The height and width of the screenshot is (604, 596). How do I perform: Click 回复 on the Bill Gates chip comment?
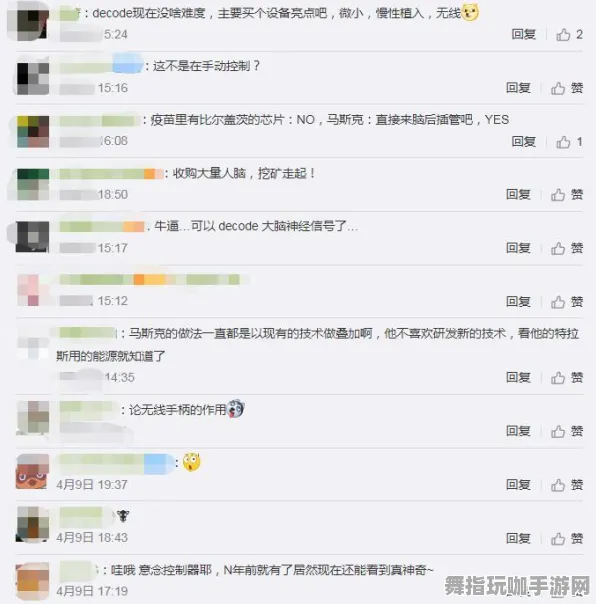(x=524, y=141)
